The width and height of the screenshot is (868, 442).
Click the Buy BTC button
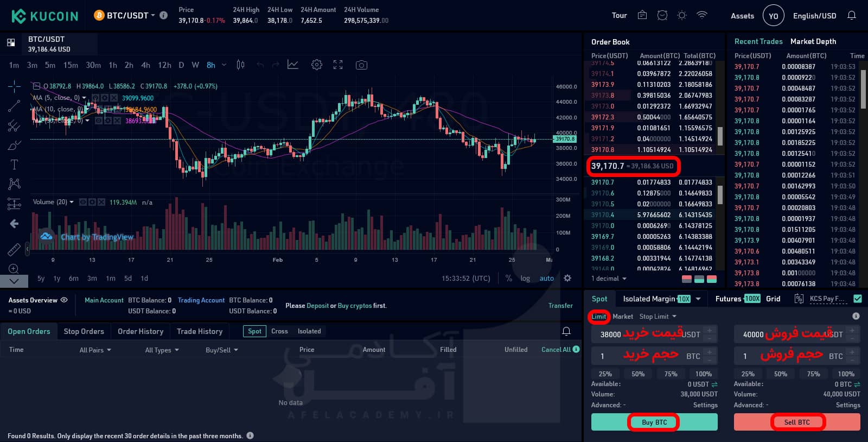pyautogui.click(x=654, y=422)
